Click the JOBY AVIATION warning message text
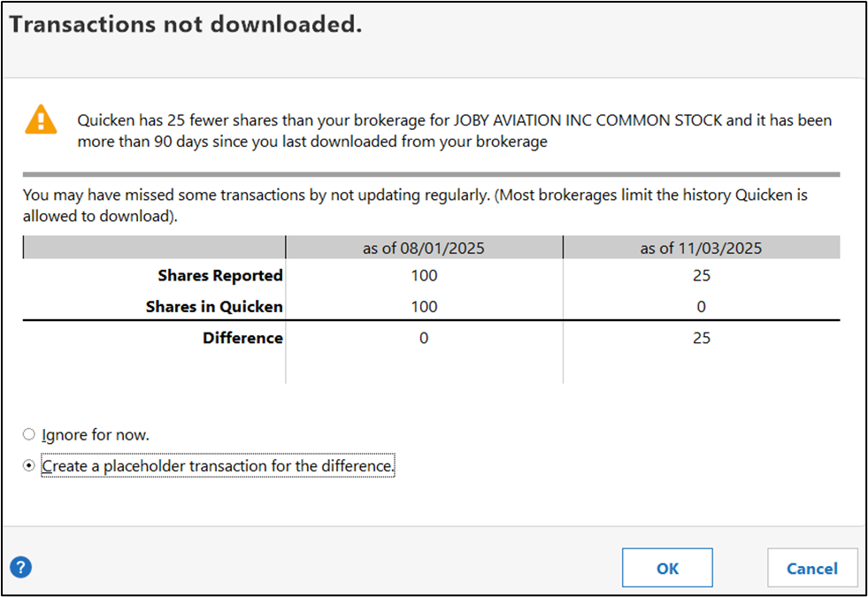 click(x=455, y=130)
